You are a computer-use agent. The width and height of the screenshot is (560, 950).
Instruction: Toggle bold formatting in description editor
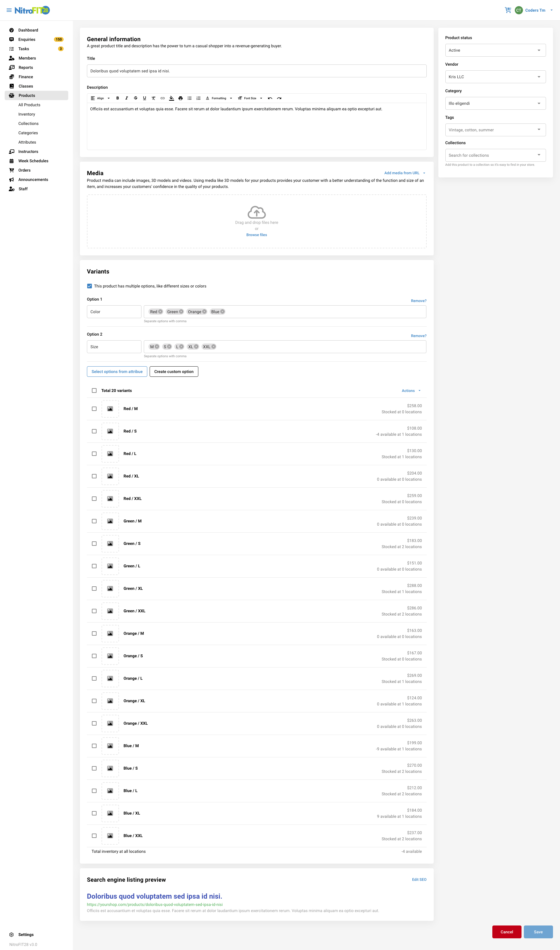[x=117, y=98]
